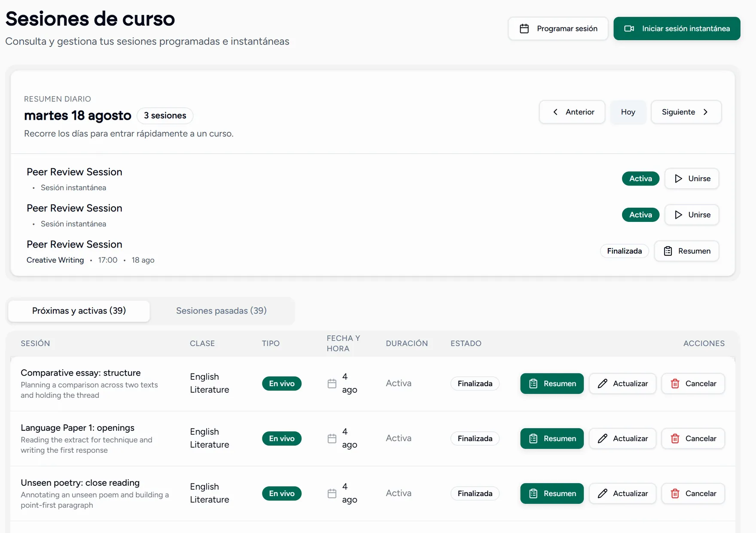Click the 'RESUMEN DIARIO' label
This screenshot has width=756, height=533.
click(58, 99)
